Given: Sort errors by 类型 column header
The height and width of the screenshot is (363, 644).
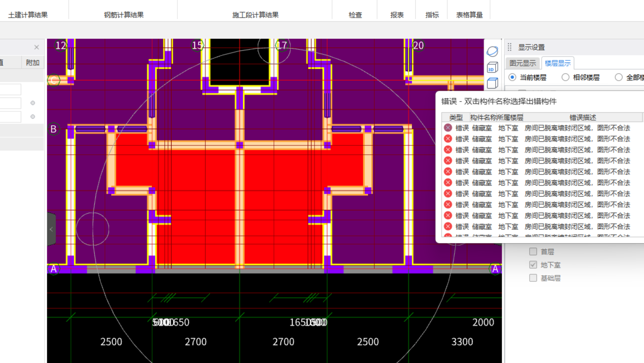Looking at the screenshot, I should click(456, 117).
